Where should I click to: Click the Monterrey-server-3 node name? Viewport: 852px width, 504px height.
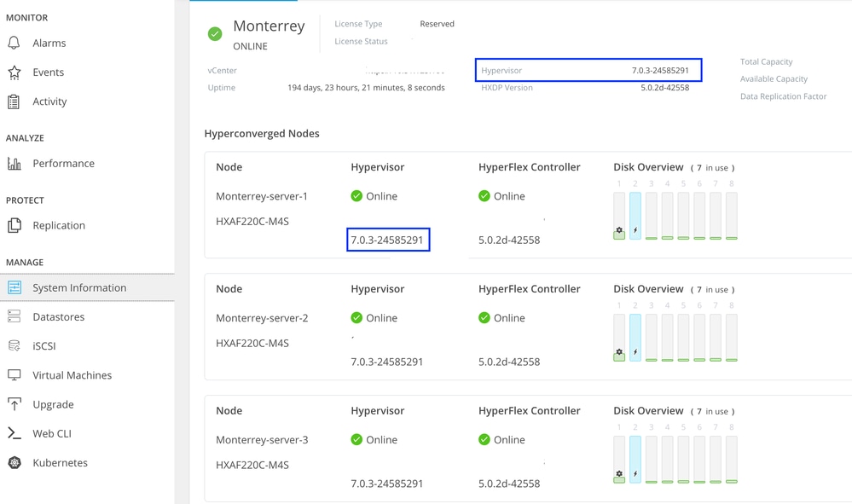click(262, 439)
